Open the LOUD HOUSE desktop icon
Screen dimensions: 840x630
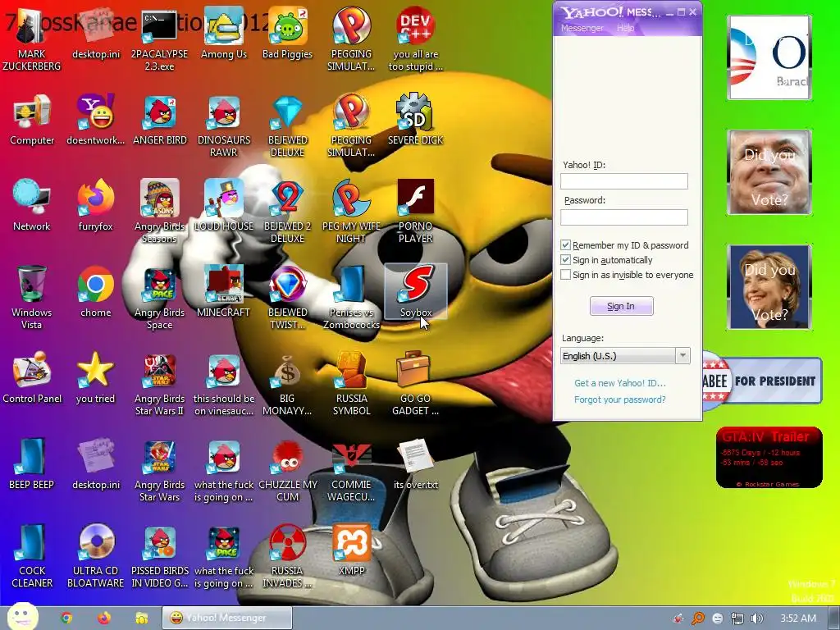click(x=223, y=206)
